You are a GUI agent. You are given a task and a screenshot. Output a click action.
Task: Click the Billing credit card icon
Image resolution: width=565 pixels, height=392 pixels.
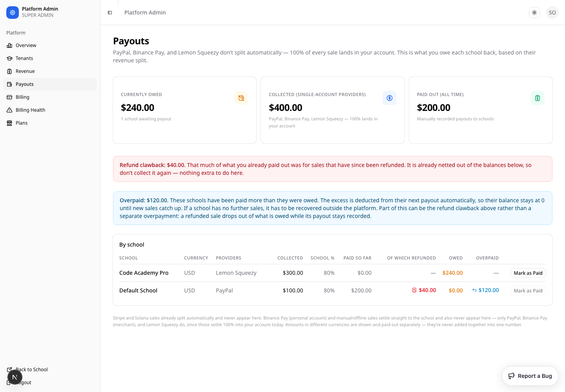pyautogui.click(x=9, y=97)
